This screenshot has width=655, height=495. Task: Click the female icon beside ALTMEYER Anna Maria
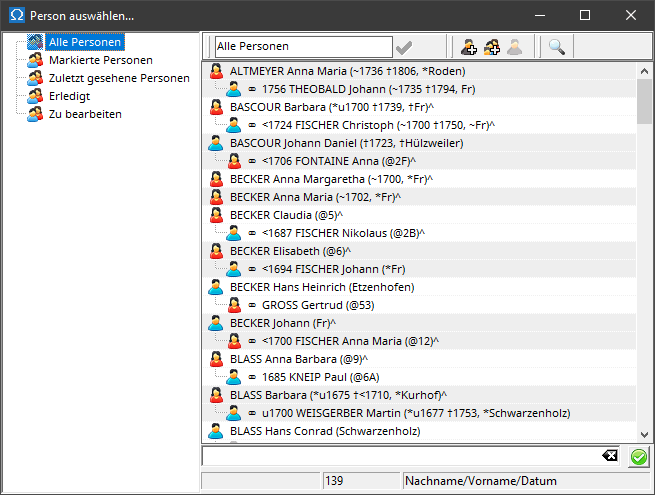click(x=215, y=71)
